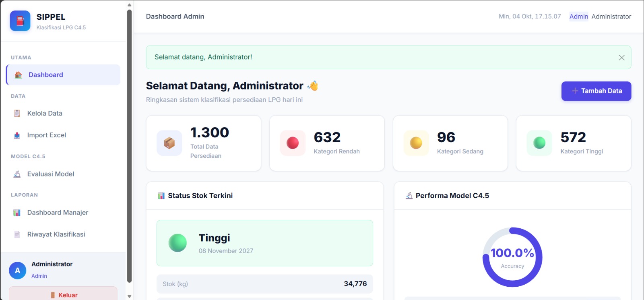Click the red circle icon for Kategori Rendah
This screenshot has width=644, height=300.
[x=293, y=143]
